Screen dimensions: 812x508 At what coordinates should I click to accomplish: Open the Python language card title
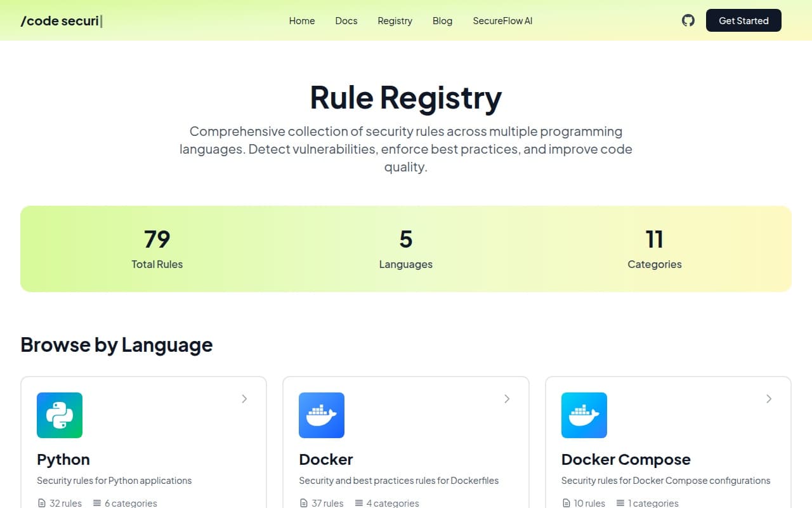pos(63,459)
